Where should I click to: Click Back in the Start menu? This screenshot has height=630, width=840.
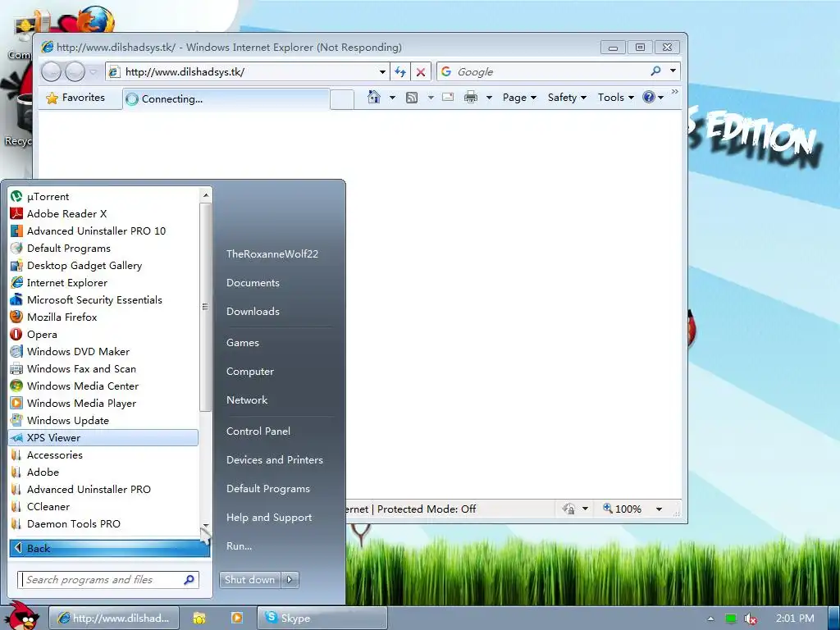[x=109, y=548]
